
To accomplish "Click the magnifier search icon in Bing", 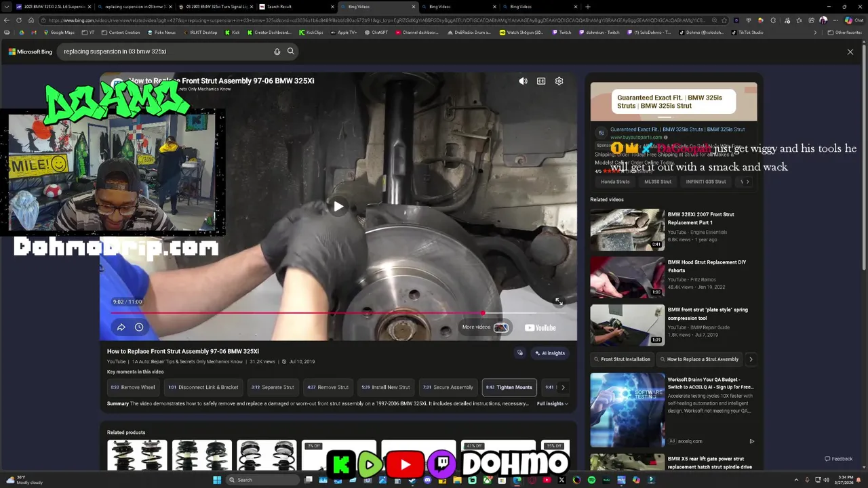I will point(291,52).
